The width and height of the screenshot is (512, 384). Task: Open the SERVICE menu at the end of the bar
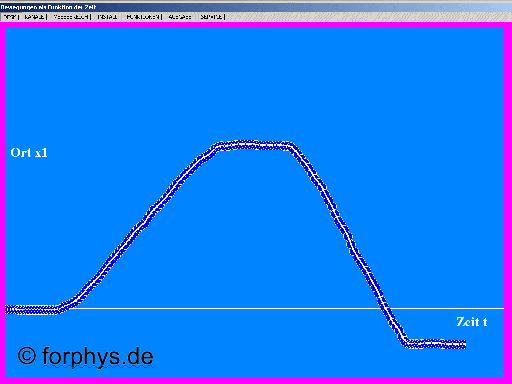coord(212,17)
